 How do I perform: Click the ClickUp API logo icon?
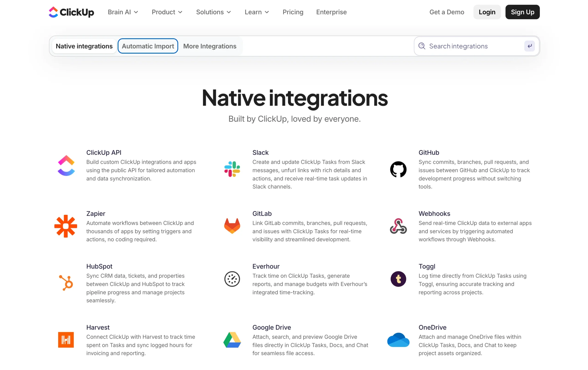tap(66, 166)
